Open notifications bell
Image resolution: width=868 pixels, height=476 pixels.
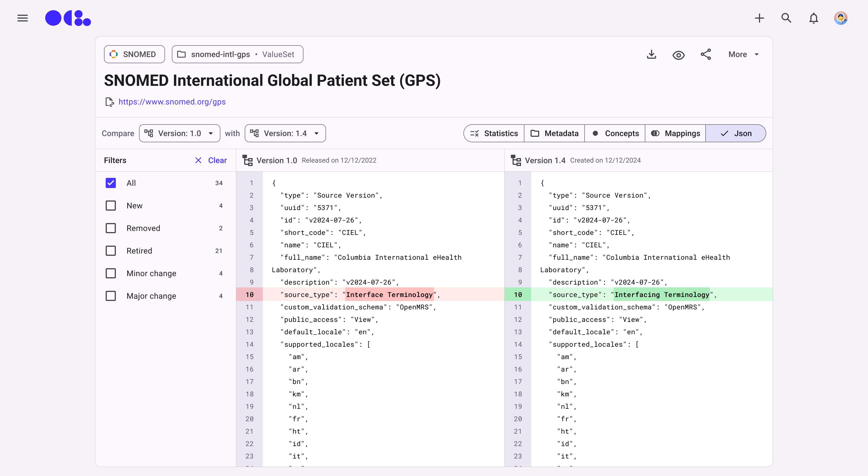point(813,18)
